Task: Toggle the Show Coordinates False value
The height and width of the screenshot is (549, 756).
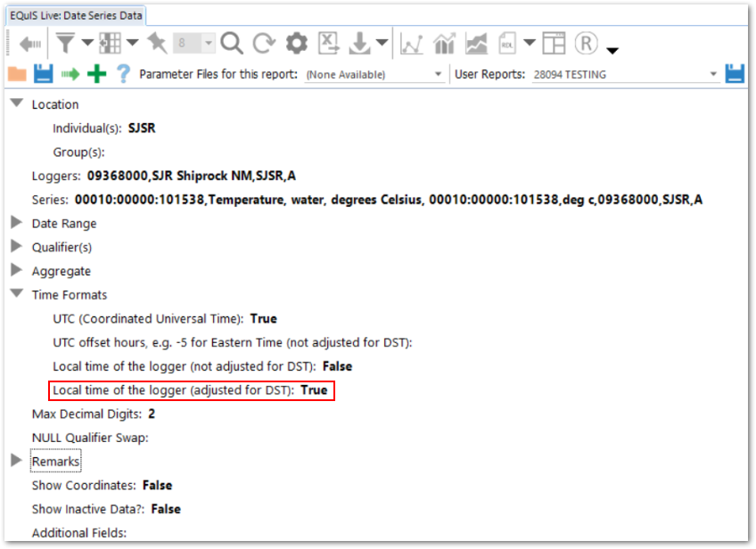Action: coord(158,486)
